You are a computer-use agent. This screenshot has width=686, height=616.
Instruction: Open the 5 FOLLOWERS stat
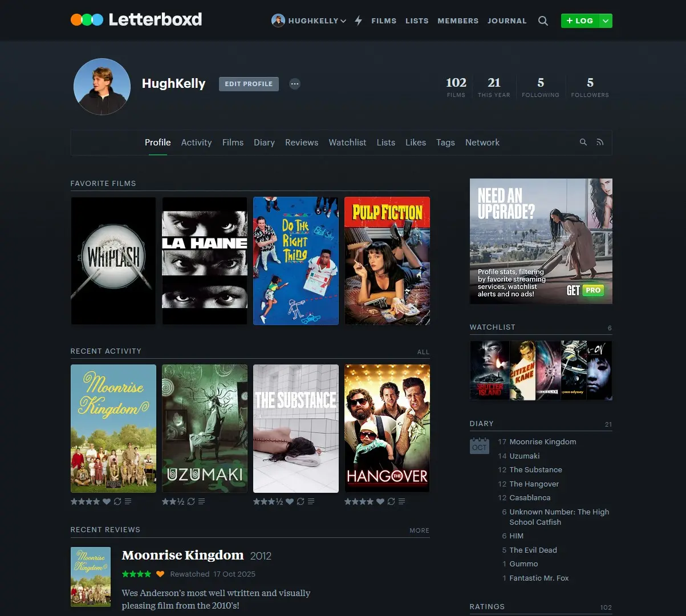(590, 87)
